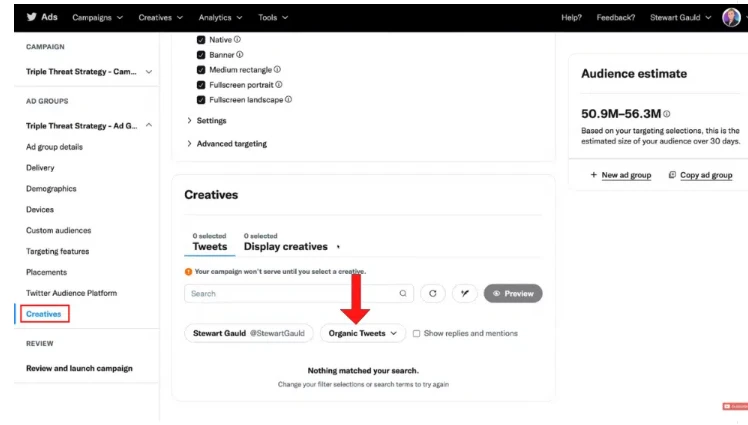Expand the Settings section
748x425 pixels.
[207, 121]
